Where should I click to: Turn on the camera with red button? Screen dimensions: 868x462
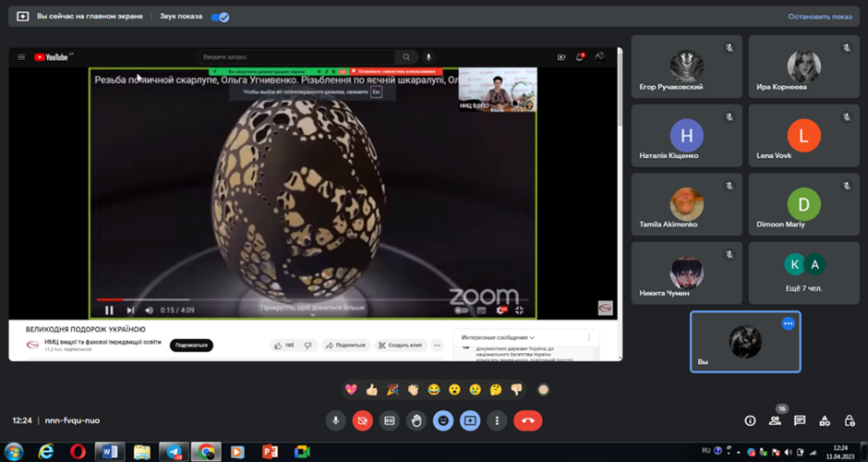(x=363, y=420)
